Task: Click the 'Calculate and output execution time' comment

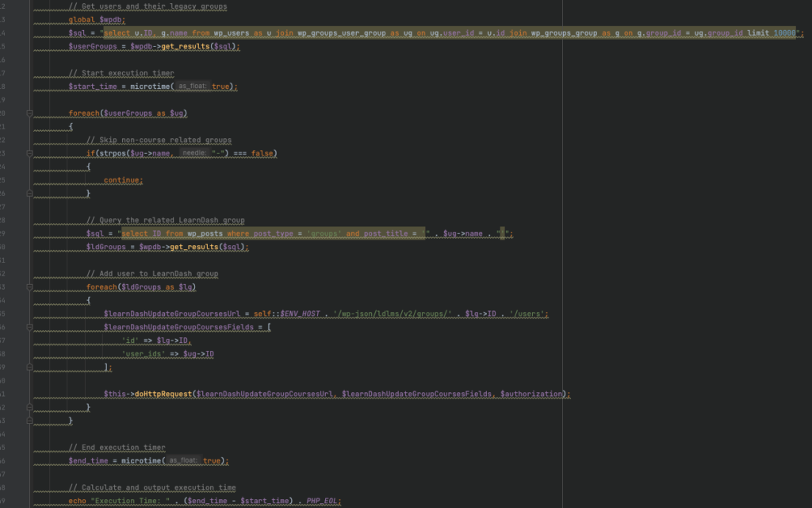Action: pyautogui.click(x=152, y=488)
